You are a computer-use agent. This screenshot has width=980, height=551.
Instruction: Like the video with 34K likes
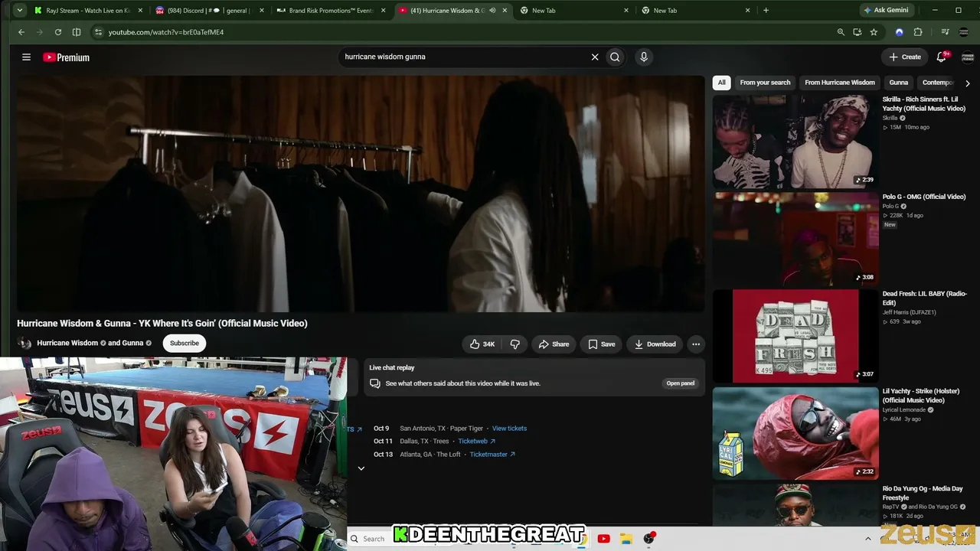pos(482,344)
